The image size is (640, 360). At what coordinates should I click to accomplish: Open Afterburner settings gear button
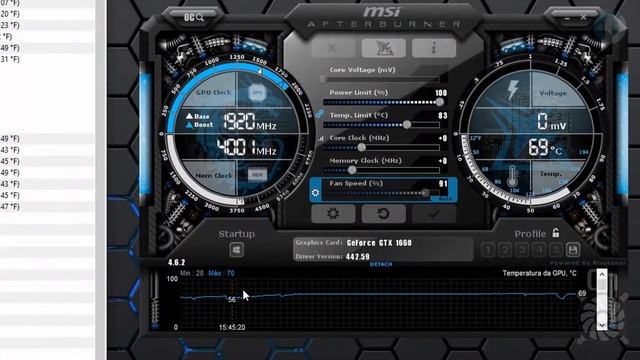[x=333, y=213]
